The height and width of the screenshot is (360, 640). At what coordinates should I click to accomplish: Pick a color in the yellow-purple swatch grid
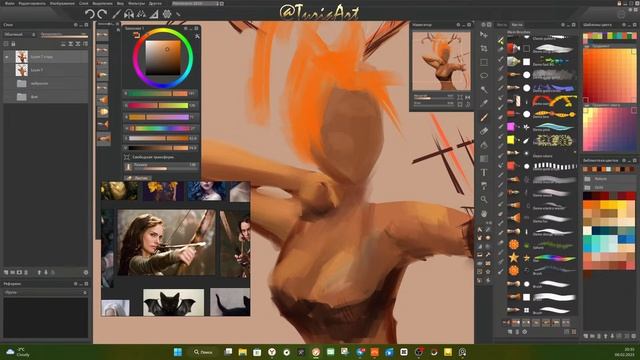tap(609, 129)
